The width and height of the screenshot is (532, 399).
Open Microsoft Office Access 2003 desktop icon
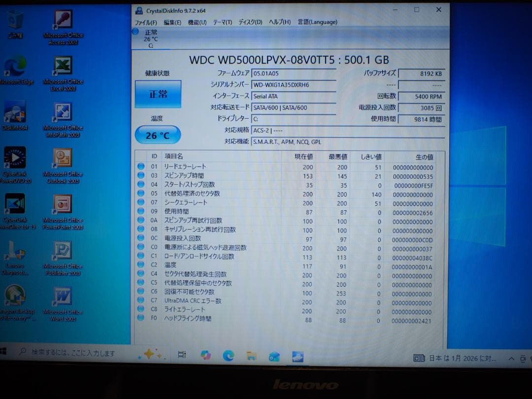coord(63,27)
